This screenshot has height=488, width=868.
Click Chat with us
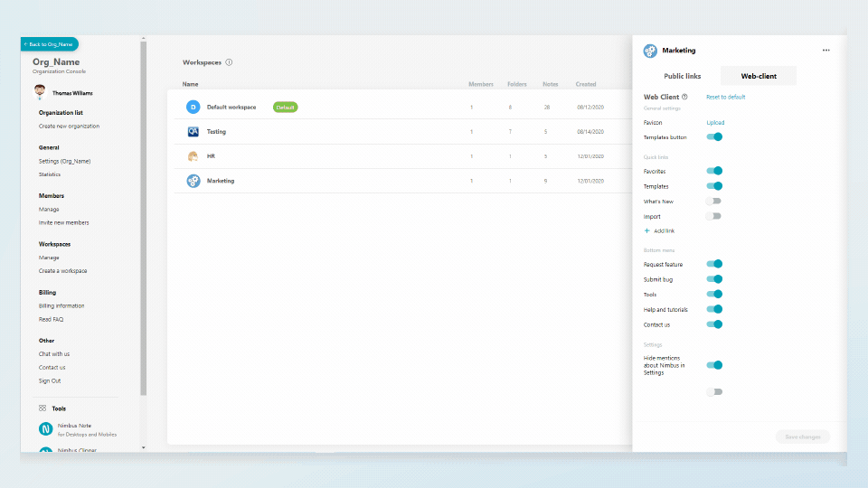point(54,353)
